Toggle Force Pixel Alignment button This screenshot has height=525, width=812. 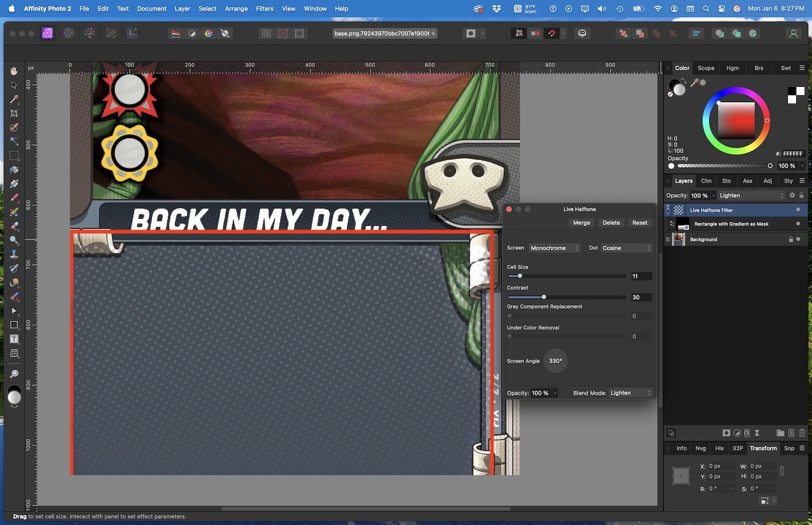tap(519, 34)
